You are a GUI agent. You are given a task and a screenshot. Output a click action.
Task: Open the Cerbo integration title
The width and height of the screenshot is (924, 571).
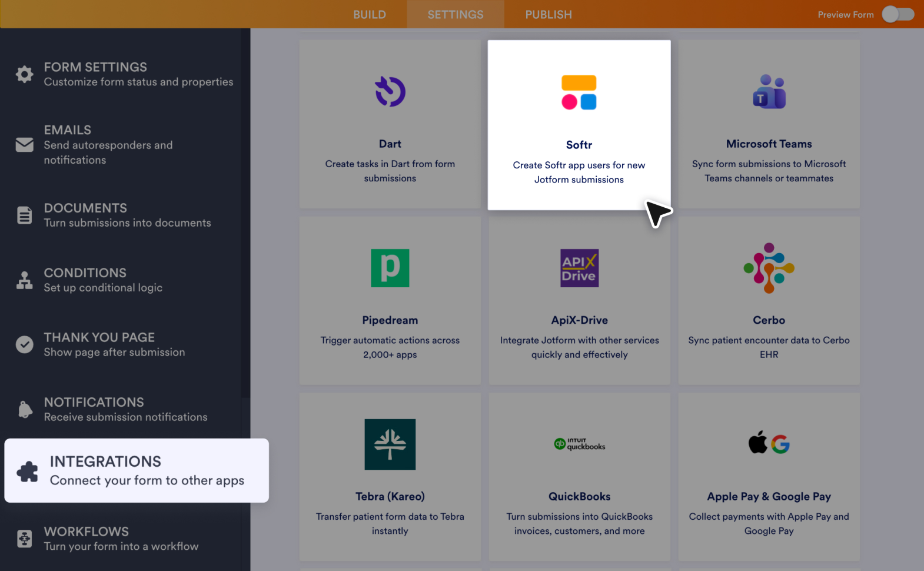coord(769,320)
